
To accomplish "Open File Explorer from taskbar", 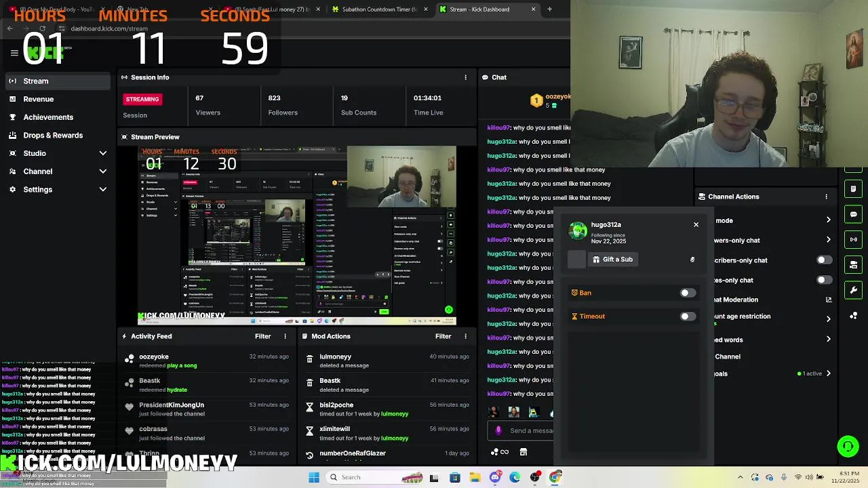I will pos(475,477).
